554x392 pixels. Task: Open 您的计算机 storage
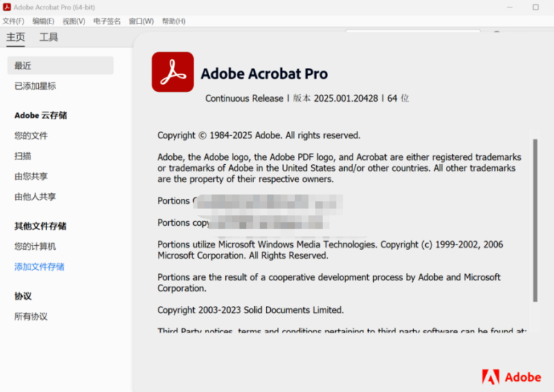point(35,247)
